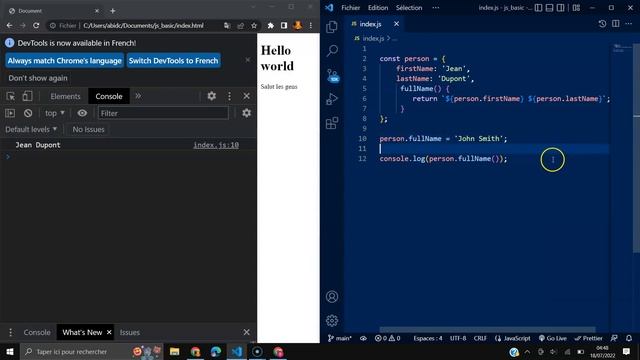Open Console settings gear

coord(247,113)
